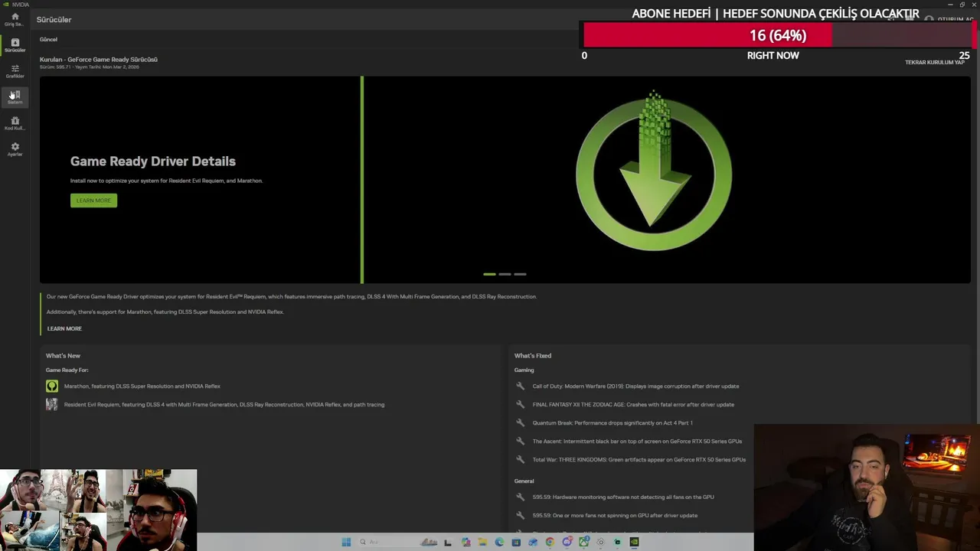The width and height of the screenshot is (980, 551).
Task: Open File Explorer from the taskbar
Action: [482, 542]
